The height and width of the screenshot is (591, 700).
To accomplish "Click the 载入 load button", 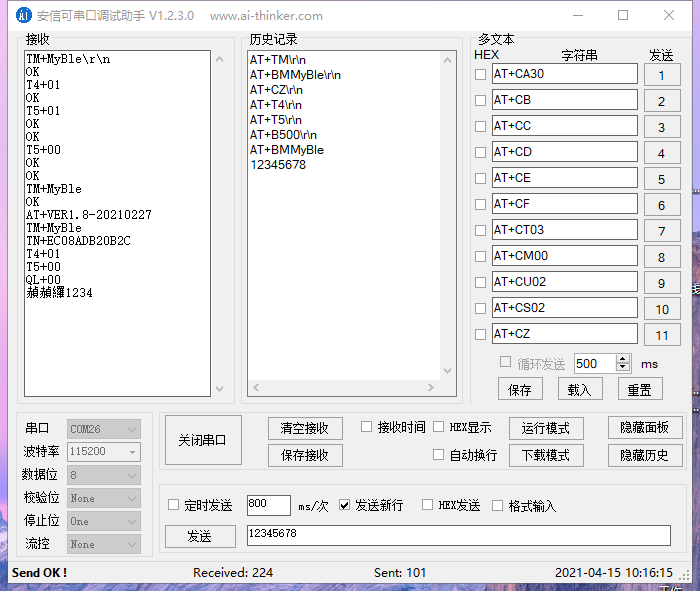I will click(580, 389).
